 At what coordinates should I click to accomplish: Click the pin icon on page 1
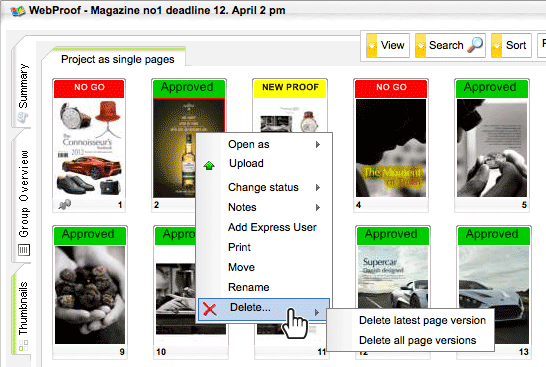tap(65, 205)
